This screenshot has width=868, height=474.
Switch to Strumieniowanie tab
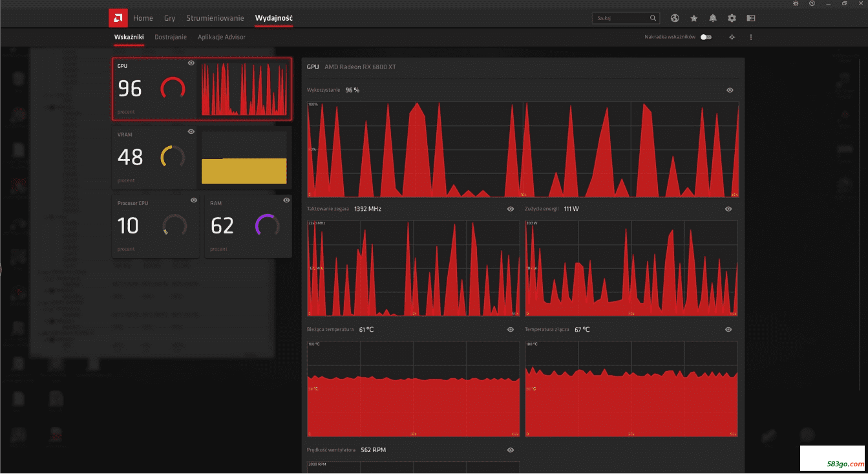tap(215, 18)
